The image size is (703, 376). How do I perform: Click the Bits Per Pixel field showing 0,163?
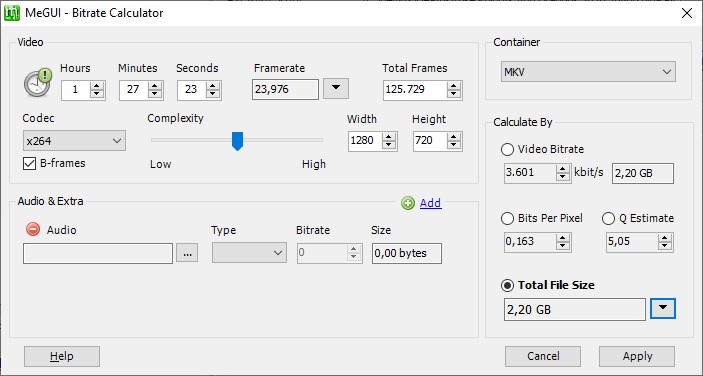530,242
